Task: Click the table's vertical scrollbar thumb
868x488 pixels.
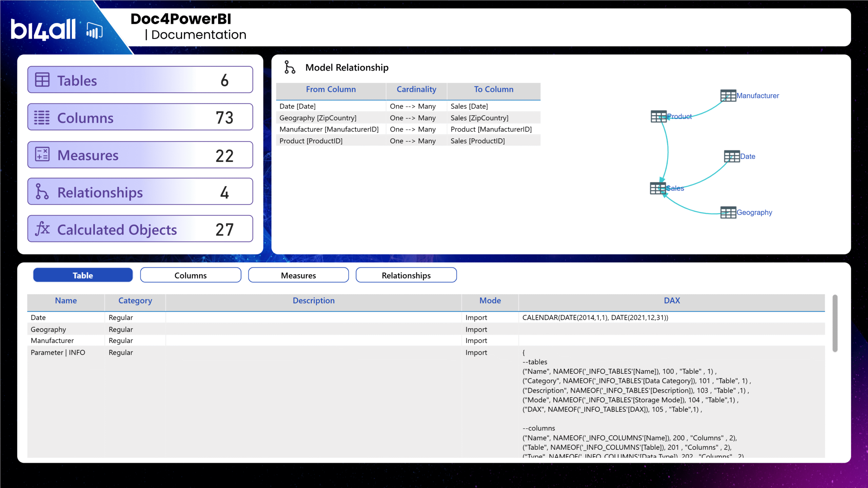Action: [x=835, y=323]
